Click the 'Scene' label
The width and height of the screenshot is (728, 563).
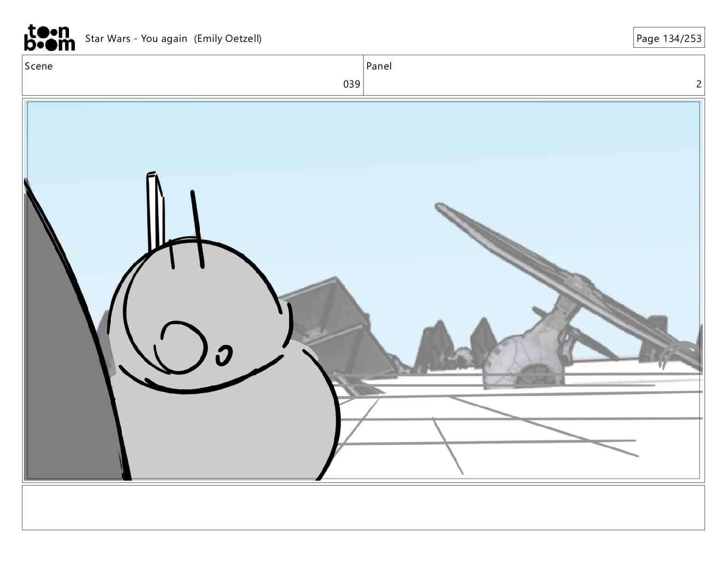pyautogui.click(x=39, y=66)
